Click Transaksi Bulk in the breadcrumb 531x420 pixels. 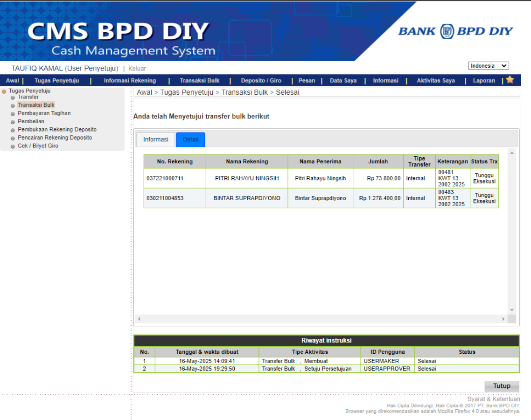pos(245,92)
